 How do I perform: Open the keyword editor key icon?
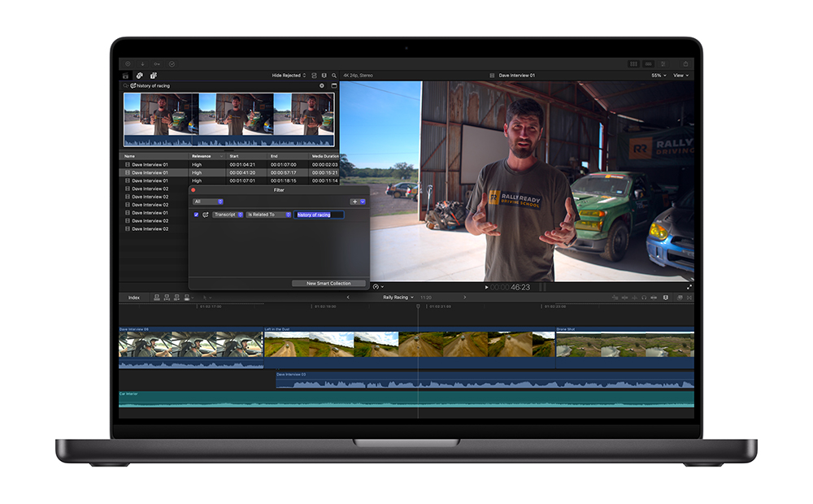click(157, 63)
